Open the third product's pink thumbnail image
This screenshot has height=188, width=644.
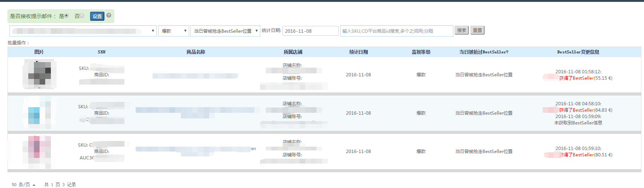point(37,151)
